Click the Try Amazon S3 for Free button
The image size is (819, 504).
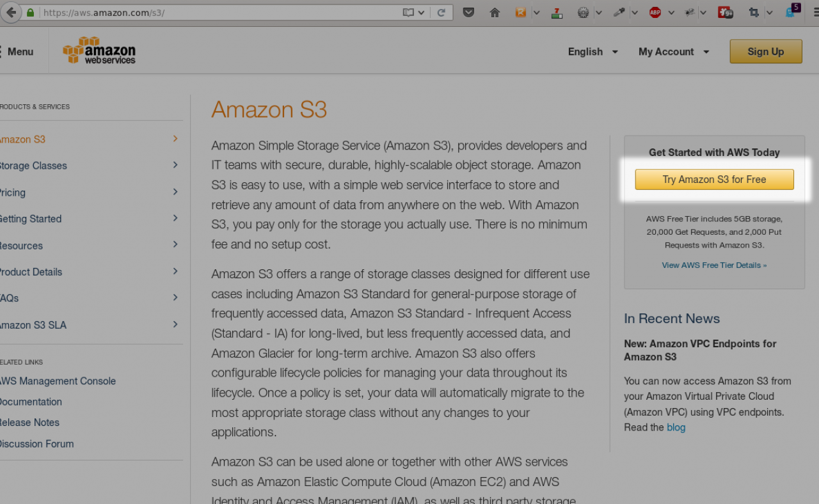(x=714, y=180)
